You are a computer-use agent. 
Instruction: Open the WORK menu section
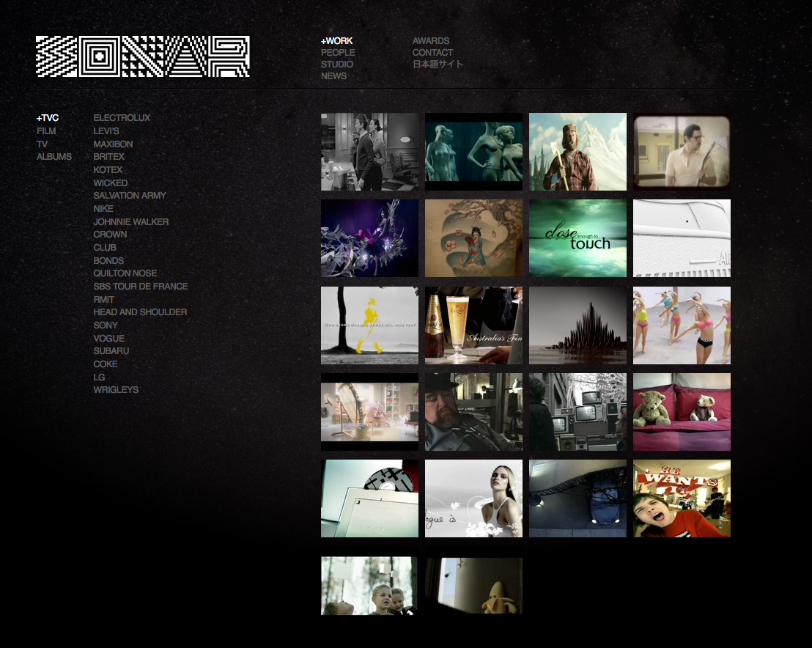(336, 41)
